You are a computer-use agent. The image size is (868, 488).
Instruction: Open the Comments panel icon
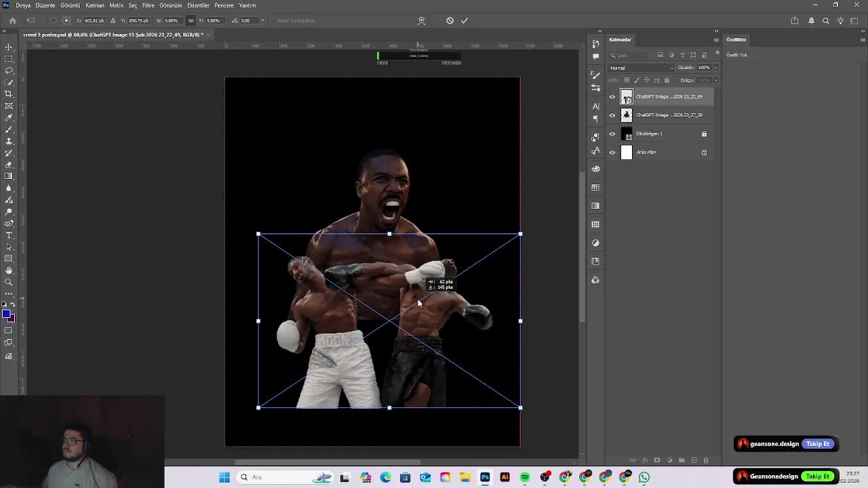595,56
